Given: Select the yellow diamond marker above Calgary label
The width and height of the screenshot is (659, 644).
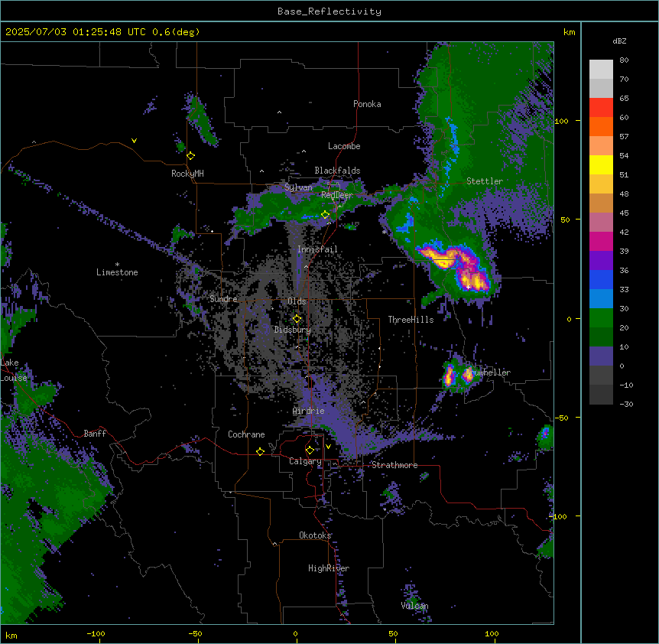Looking at the screenshot, I should point(310,450).
